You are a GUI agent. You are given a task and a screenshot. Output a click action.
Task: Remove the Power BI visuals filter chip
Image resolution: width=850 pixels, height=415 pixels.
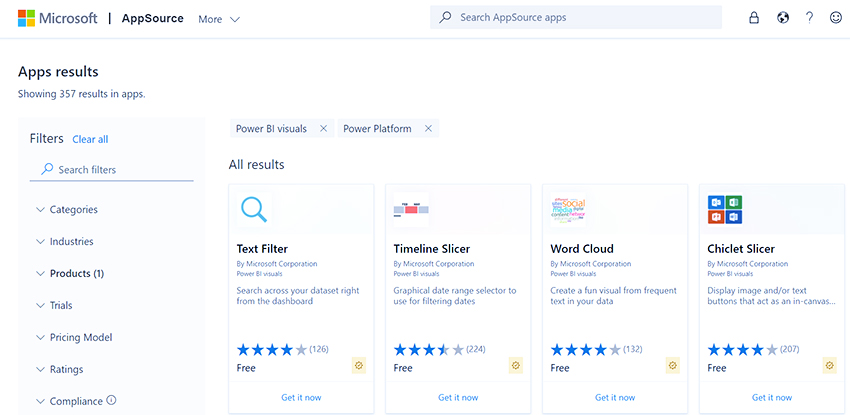point(324,129)
